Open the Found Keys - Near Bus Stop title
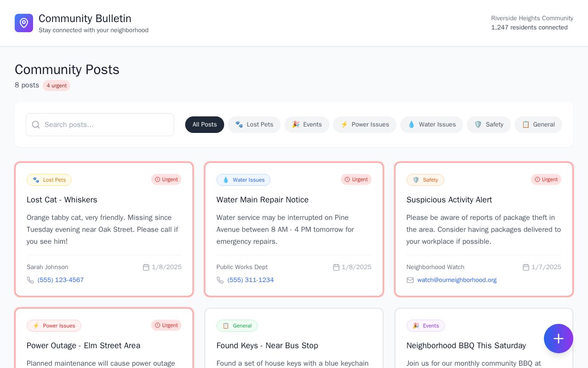This screenshot has height=368, width=588. (267, 345)
